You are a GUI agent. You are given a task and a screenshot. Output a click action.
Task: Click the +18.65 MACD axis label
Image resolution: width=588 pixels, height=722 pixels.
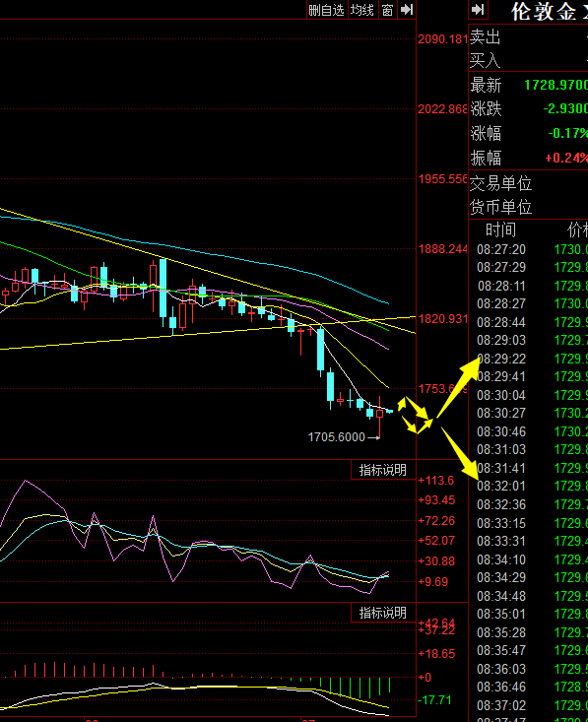436,654
